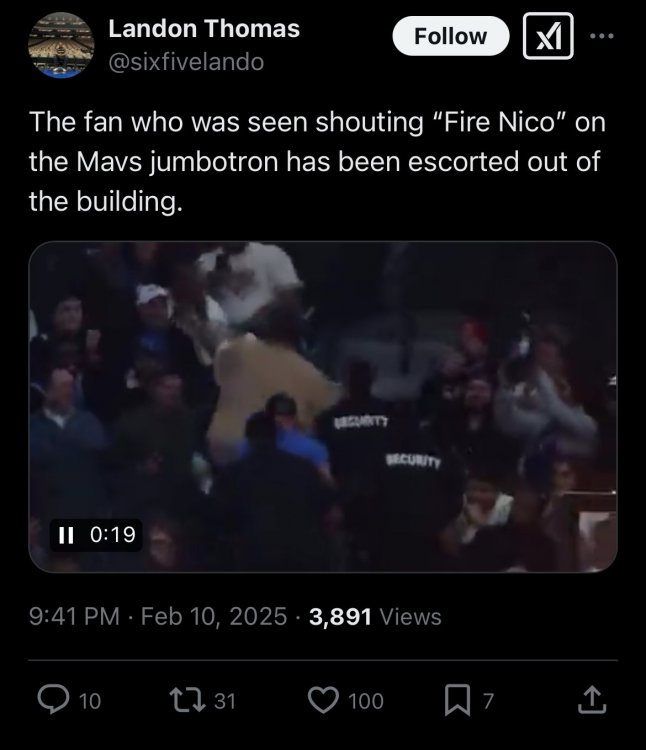This screenshot has height=750, width=646.
Task: Visit the @sixfivelando handle
Action: point(185,62)
